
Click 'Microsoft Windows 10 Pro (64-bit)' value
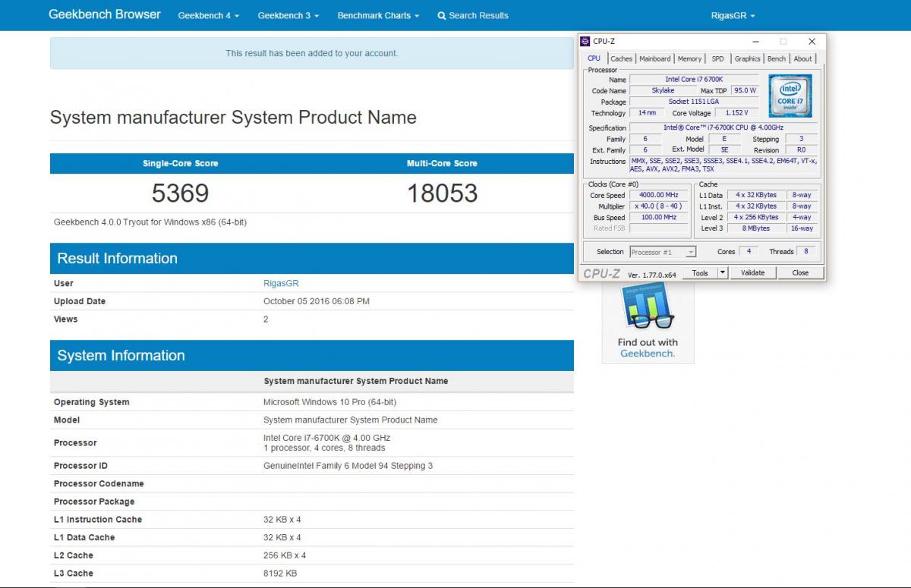(x=329, y=402)
